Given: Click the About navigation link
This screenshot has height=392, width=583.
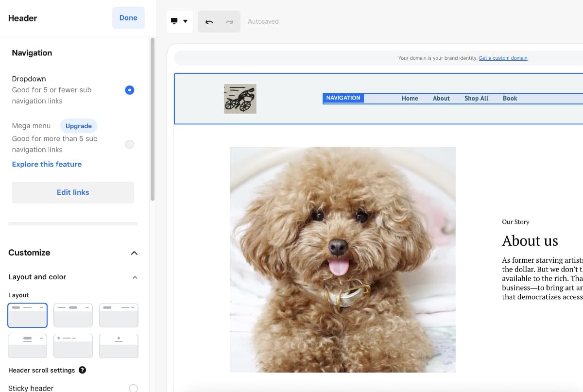Looking at the screenshot, I should coord(441,98).
